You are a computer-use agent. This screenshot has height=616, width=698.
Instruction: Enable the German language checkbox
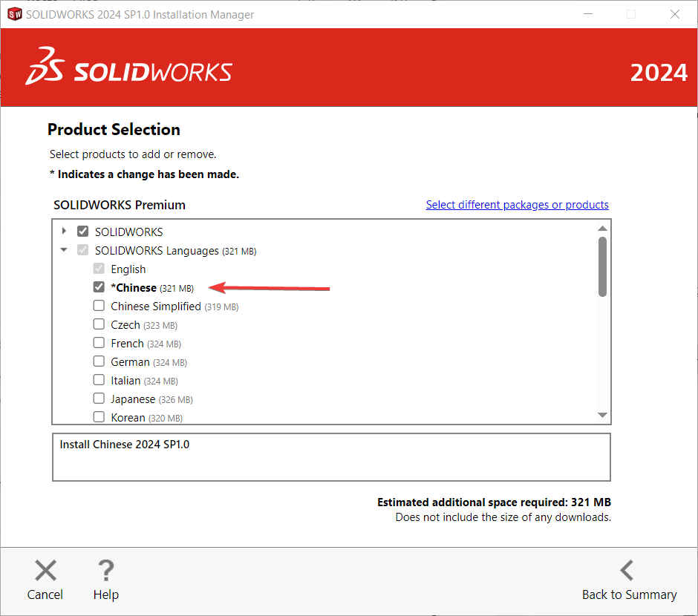pos(99,361)
